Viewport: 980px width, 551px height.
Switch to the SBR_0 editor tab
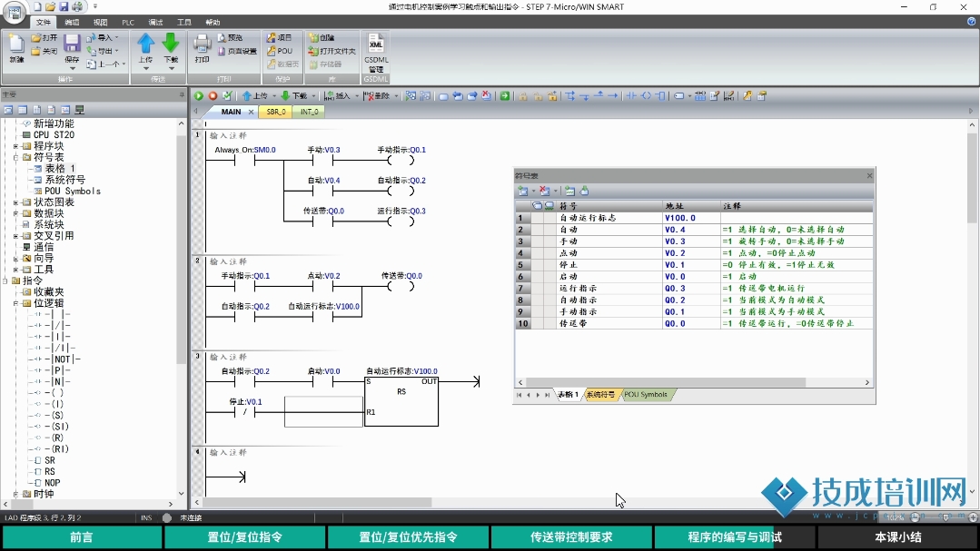click(276, 112)
